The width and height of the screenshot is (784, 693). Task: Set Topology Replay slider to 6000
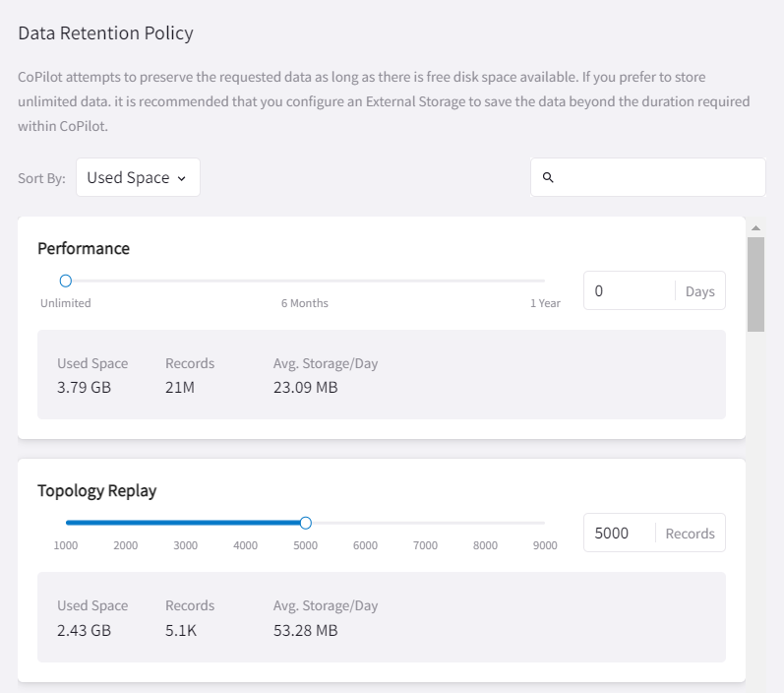pos(365,523)
